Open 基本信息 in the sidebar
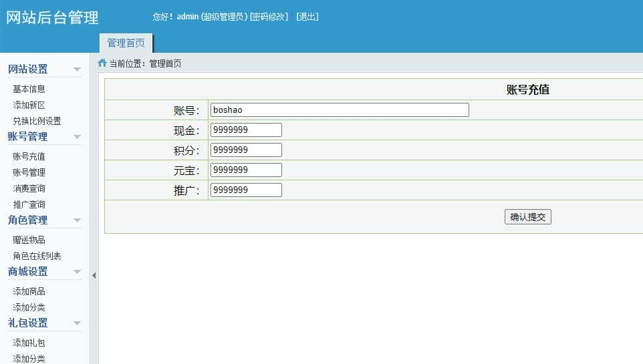Image resolution: width=643 pixels, height=364 pixels. click(29, 89)
